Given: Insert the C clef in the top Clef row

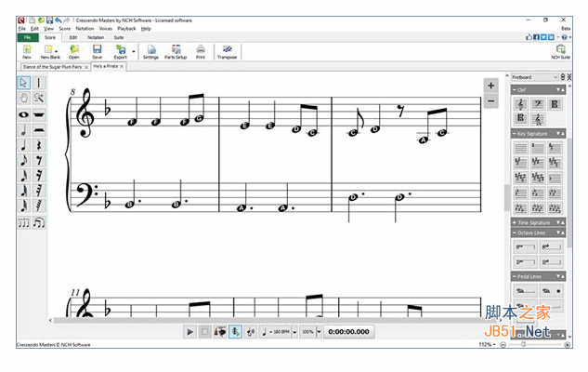Looking at the screenshot, I should pyautogui.click(x=555, y=103).
